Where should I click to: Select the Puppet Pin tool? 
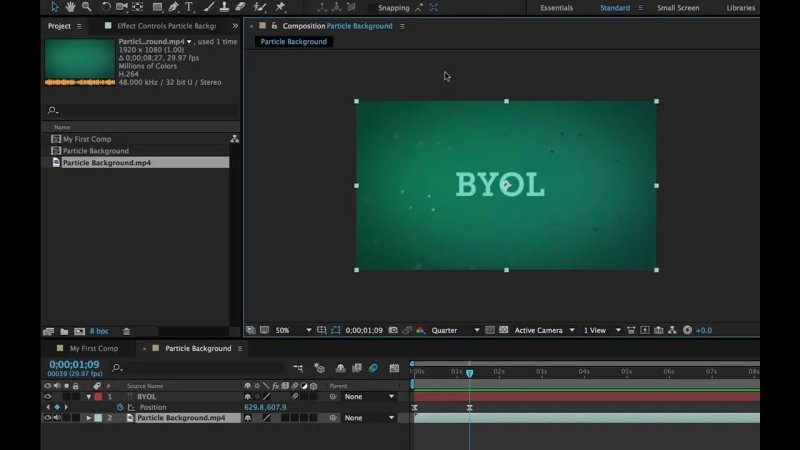tap(280, 7)
